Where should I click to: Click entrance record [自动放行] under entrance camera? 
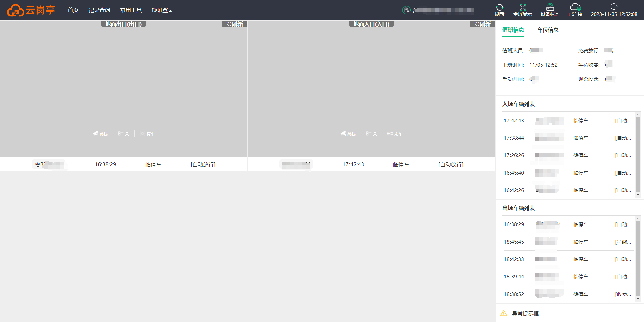pyautogui.click(x=451, y=164)
